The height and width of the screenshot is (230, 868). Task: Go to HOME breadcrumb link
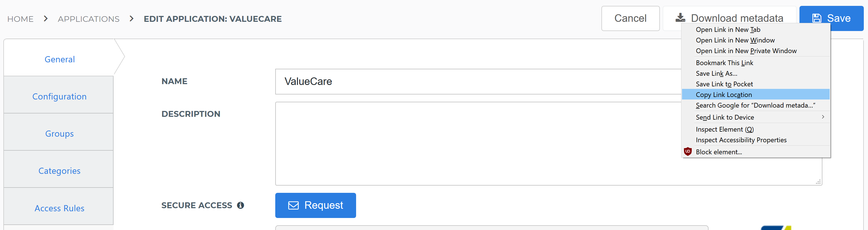[x=20, y=19]
